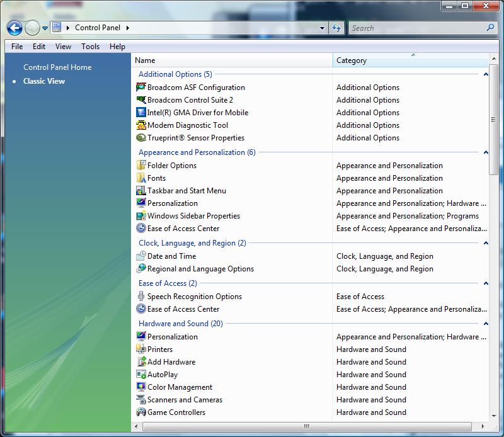Viewport: 504px width, 437px height.
Task: Collapse the Ease of Access group
Action: [486, 283]
